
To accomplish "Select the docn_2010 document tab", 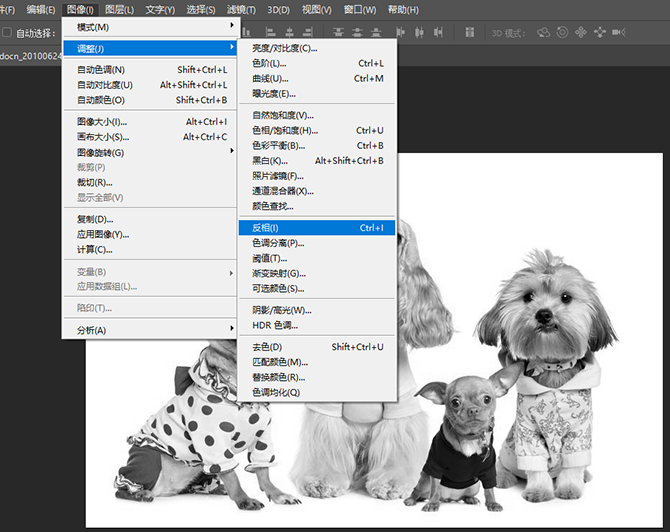I will click(31, 56).
